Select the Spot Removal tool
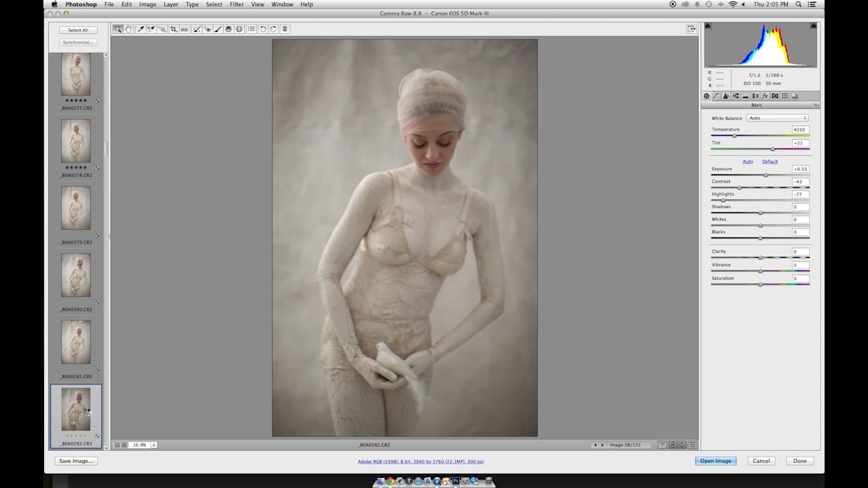 (197, 29)
